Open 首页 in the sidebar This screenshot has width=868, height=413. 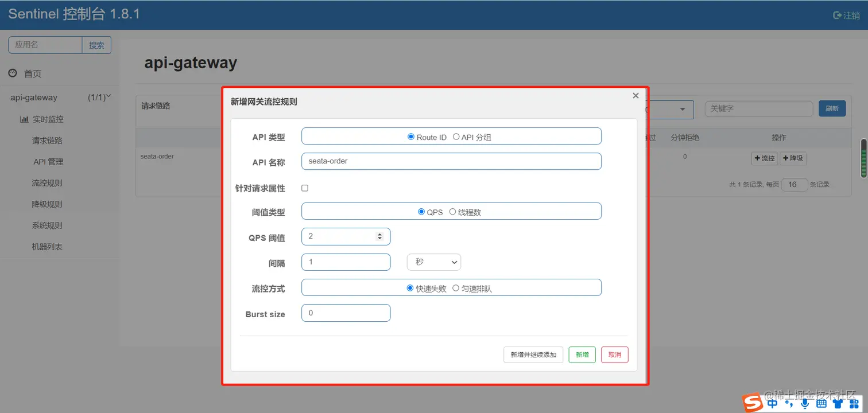pyautogui.click(x=33, y=73)
